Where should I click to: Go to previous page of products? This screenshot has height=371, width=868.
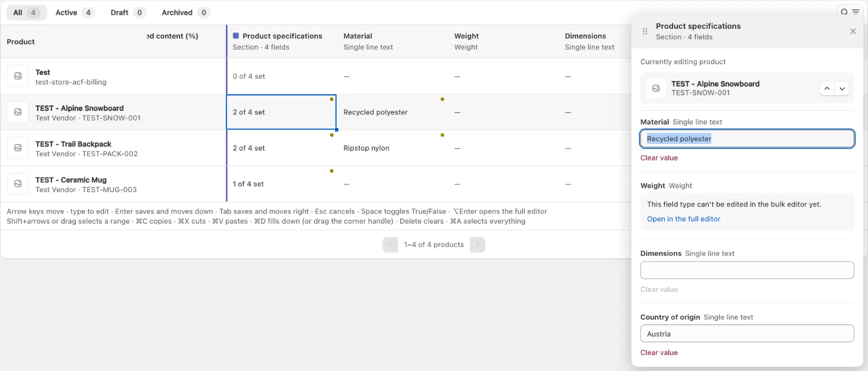click(390, 244)
